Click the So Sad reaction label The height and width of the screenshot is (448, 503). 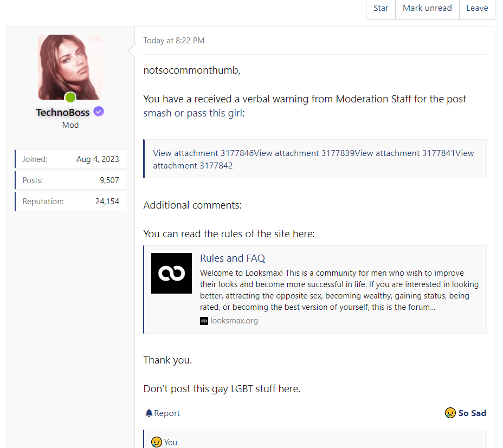pyautogui.click(x=472, y=413)
